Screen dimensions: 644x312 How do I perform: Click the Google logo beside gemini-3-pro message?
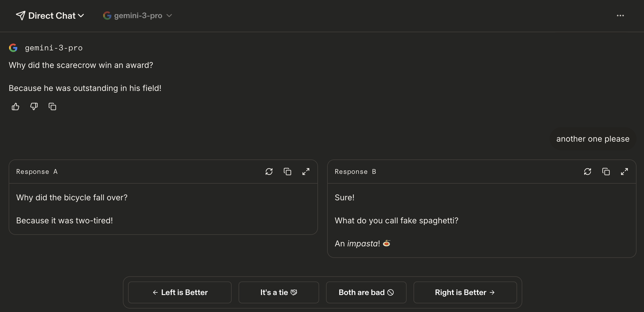point(13,48)
